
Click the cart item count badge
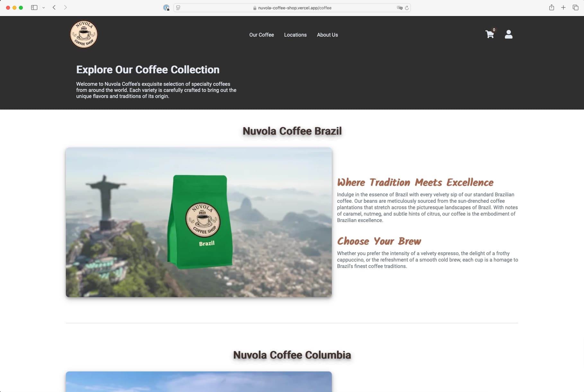tap(494, 30)
